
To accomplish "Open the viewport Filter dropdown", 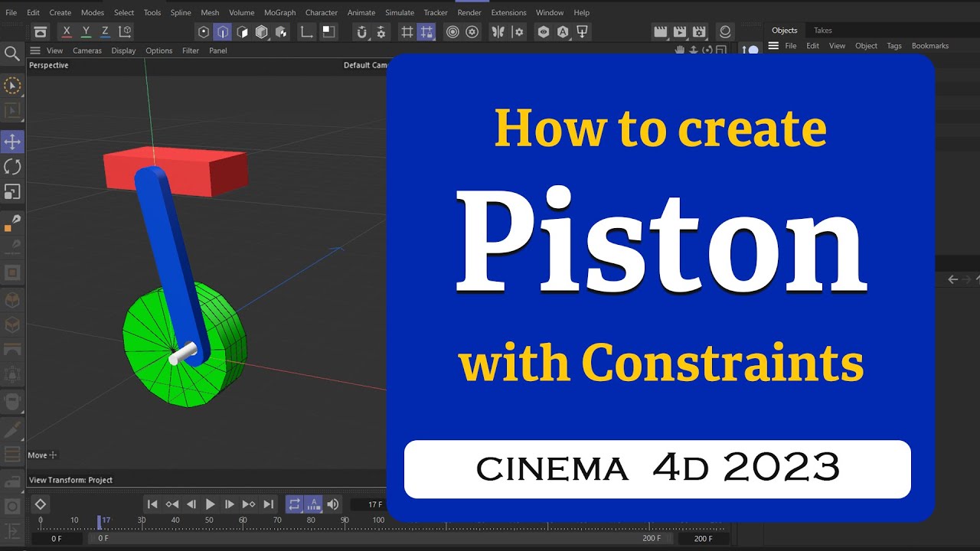I will click(x=191, y=51).
